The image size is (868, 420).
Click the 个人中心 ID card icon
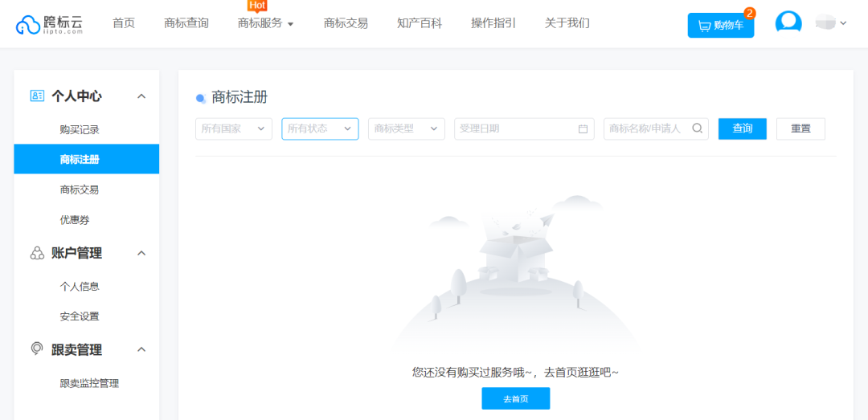pyautogui.click(x=37, y=96)
